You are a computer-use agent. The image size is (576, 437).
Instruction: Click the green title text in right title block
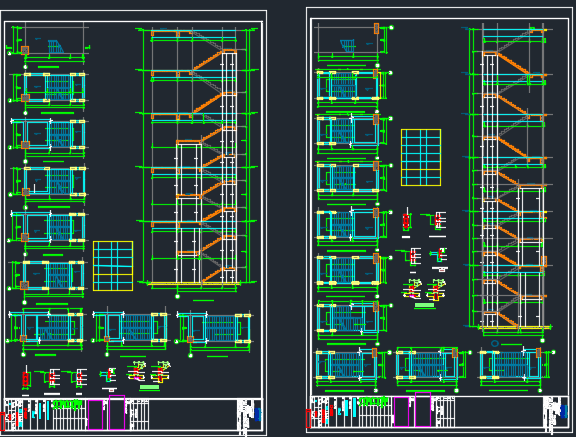click(x=373, y=401)
